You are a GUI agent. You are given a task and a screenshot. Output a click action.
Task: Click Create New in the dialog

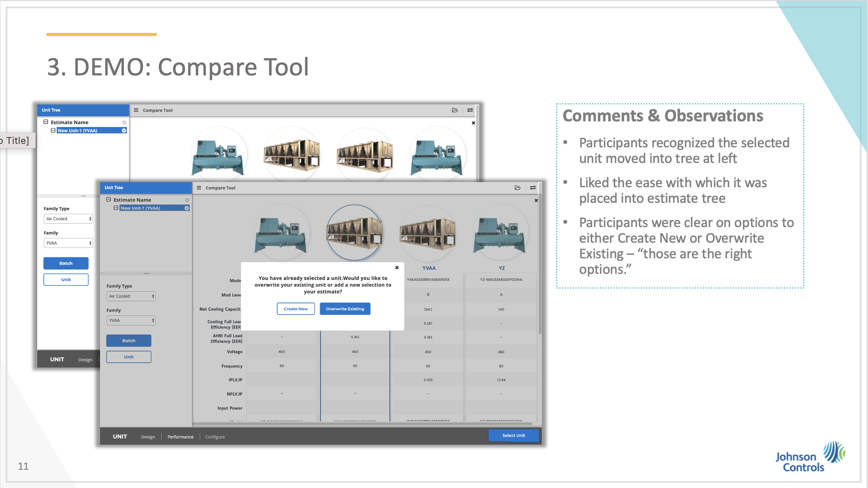click(296, 309)
